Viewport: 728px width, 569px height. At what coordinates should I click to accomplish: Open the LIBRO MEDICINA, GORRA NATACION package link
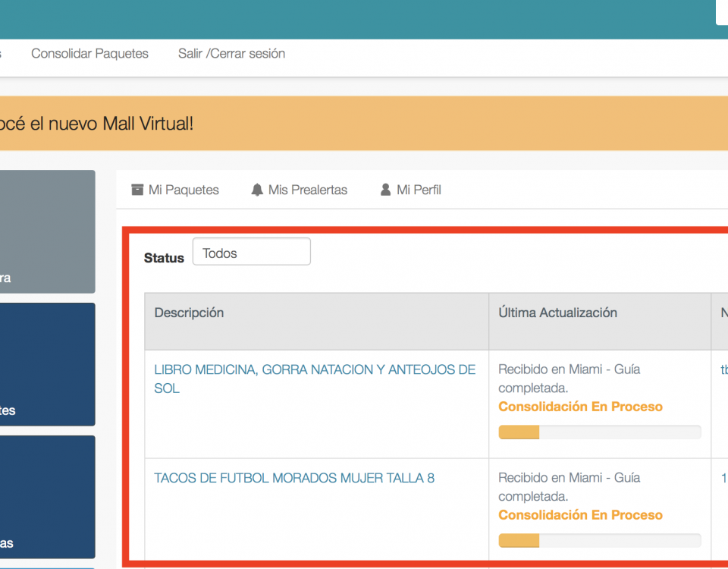(x=315, y=379)
